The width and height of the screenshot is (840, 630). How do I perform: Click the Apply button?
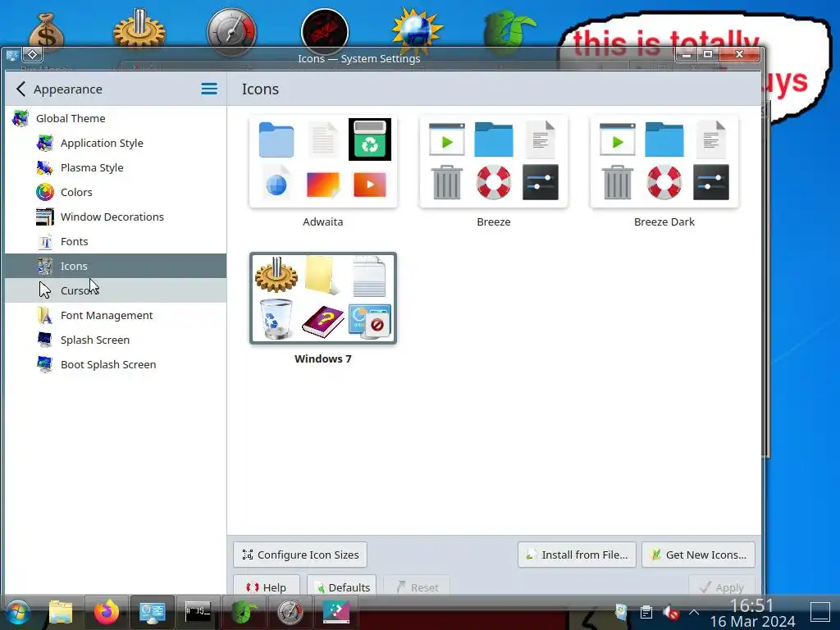coord(722,587)
